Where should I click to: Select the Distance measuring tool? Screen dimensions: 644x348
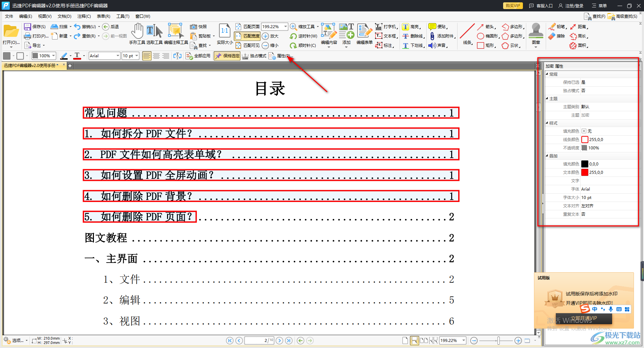[579, 27]
